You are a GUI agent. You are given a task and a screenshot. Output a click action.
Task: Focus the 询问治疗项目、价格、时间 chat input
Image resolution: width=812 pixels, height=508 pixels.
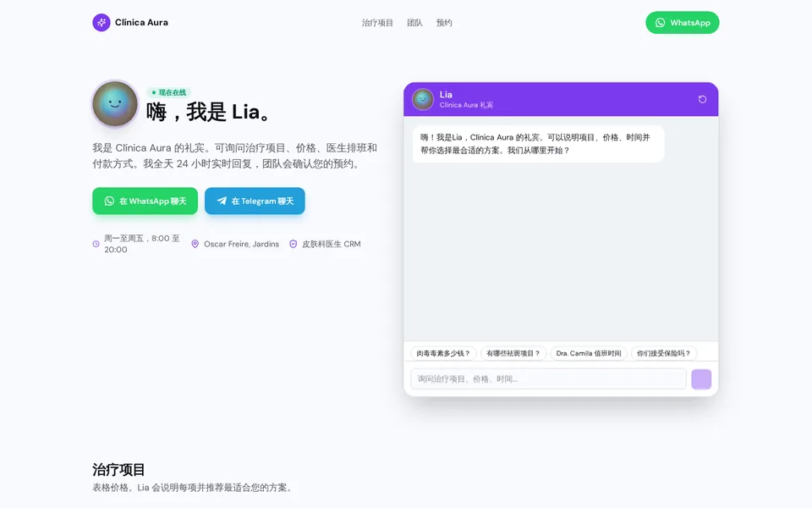point(548,379)
